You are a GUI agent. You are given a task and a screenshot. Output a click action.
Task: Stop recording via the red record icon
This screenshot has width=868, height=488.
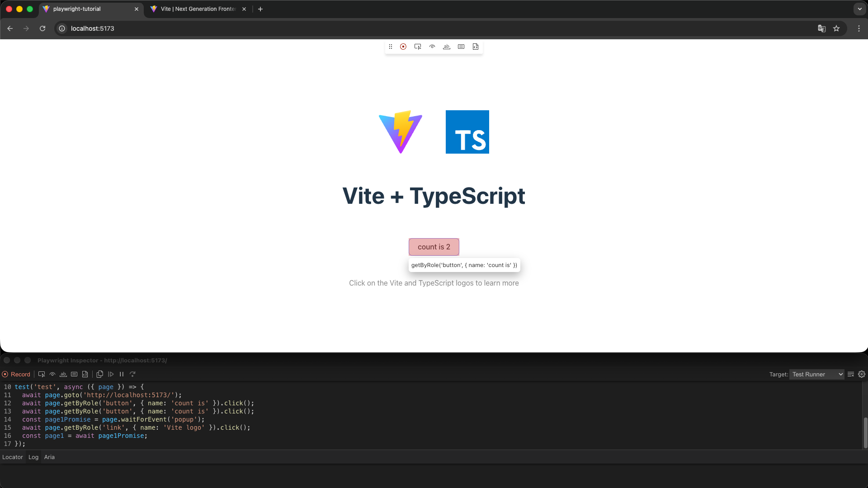tap(403, 46)
